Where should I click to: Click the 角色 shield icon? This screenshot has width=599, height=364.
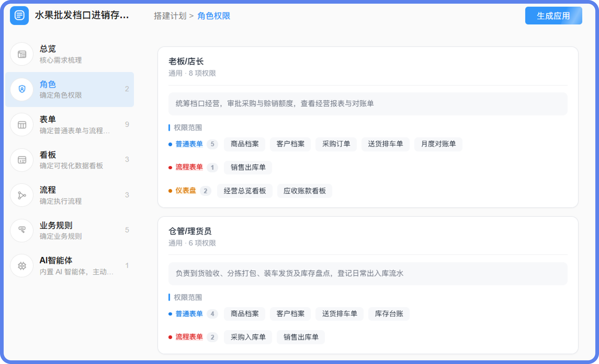pyautogui.click(x=22, y=89)
